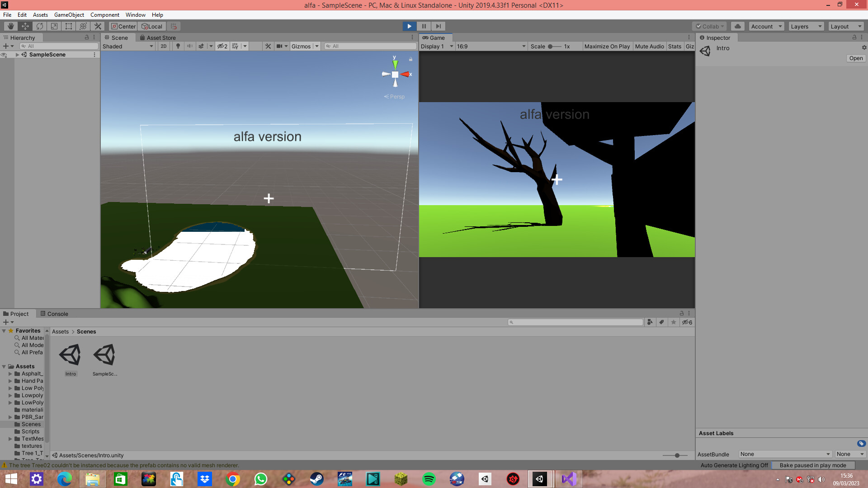Open the GameObject menu
The width and height of the screenshot is (868, 488).
(69, 15)
